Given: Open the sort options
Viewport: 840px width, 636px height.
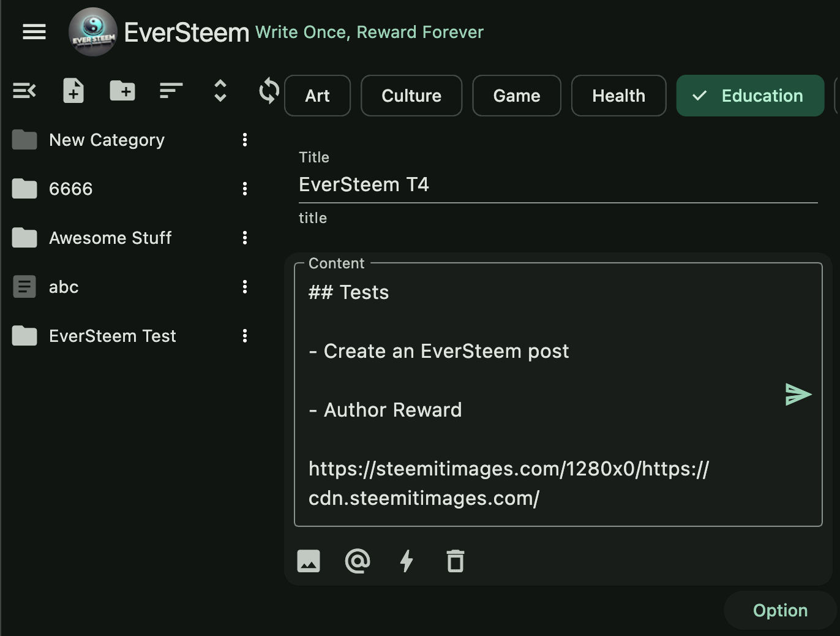Looking at the screenshot, I should 171,91.
